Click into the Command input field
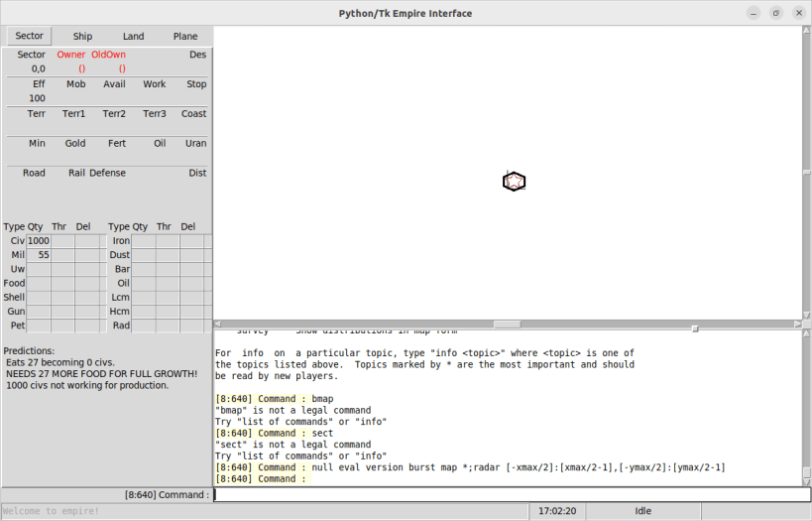Image resolution: width=812 pixels, height=521 pixels. point(512,494)
